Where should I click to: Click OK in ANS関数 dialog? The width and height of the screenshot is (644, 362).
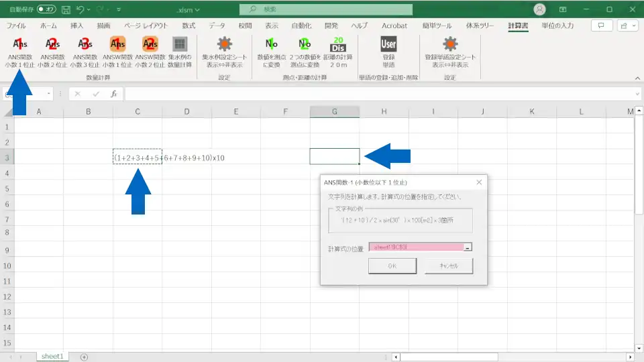pos(392,266)
